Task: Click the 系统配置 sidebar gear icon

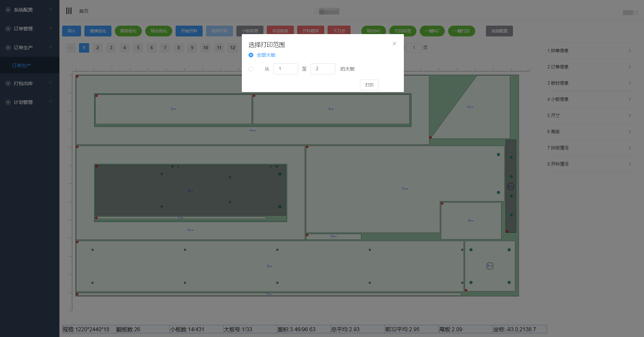Action: coord(8,10)
